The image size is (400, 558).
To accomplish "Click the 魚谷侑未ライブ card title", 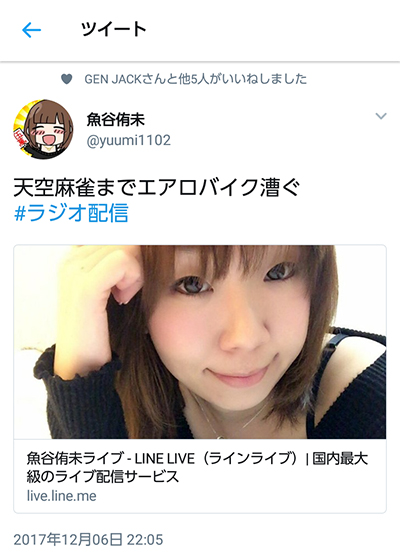I will click(x=197, y=467).
